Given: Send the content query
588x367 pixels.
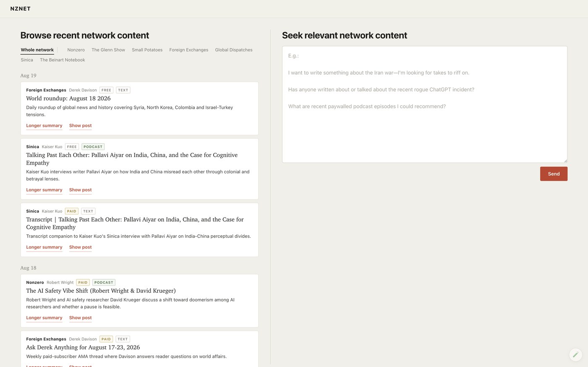Looking at the screenshot, I should (554, 174).
